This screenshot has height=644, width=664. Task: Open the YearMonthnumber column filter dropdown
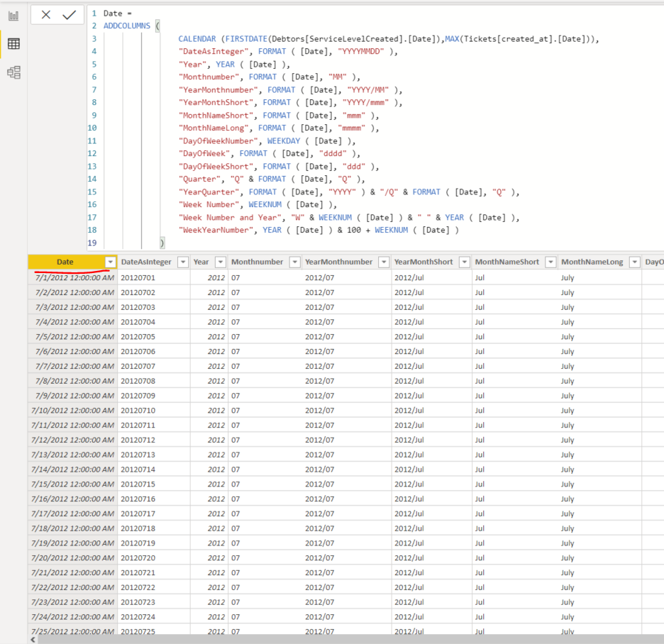pyautogui.click(x=384, y=262)
